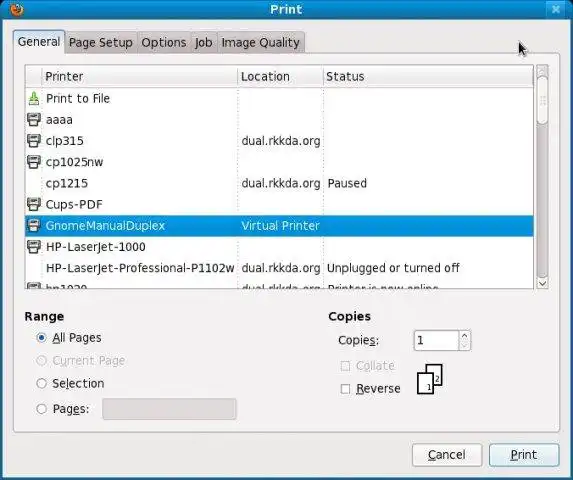Image resolution: width=573 pixels, height=480 pixels.
Task: Toggle the Collate checkbox
Action: coord(345,366)
